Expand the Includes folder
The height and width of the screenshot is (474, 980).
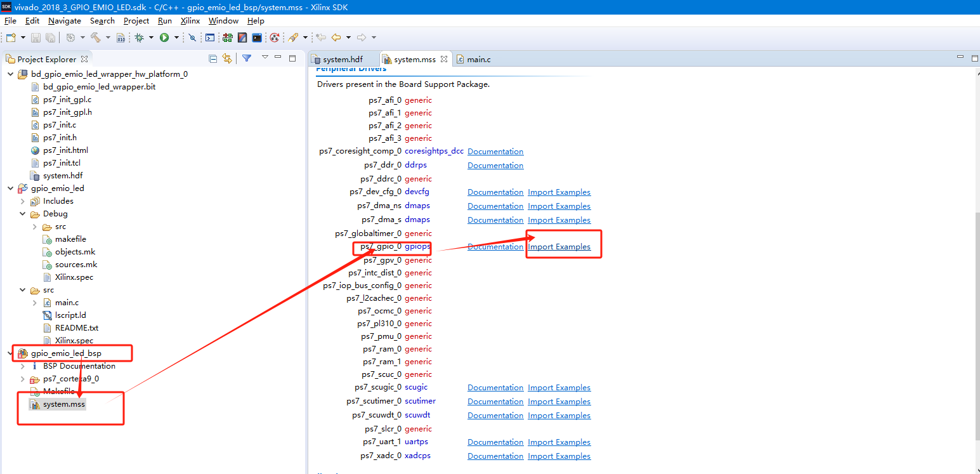point(23,201)
